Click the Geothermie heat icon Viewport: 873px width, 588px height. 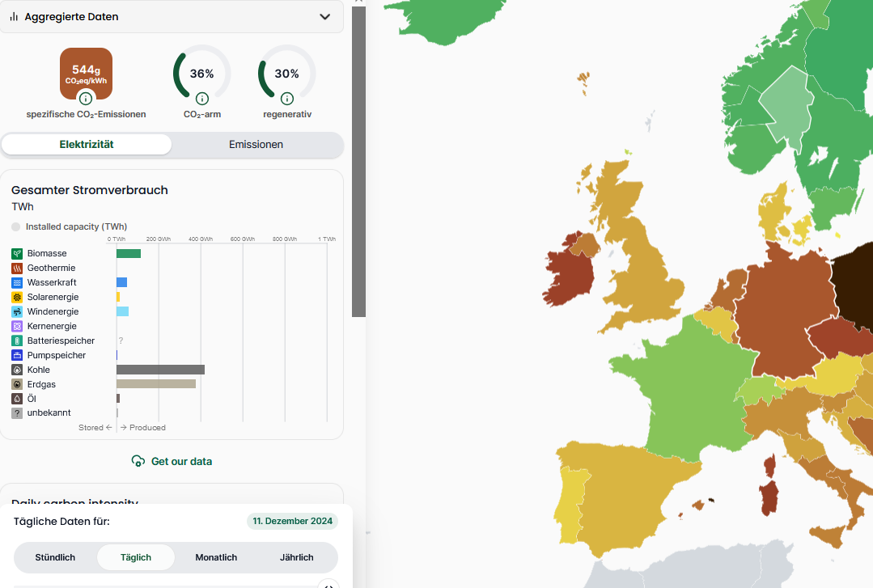[17, 269]
